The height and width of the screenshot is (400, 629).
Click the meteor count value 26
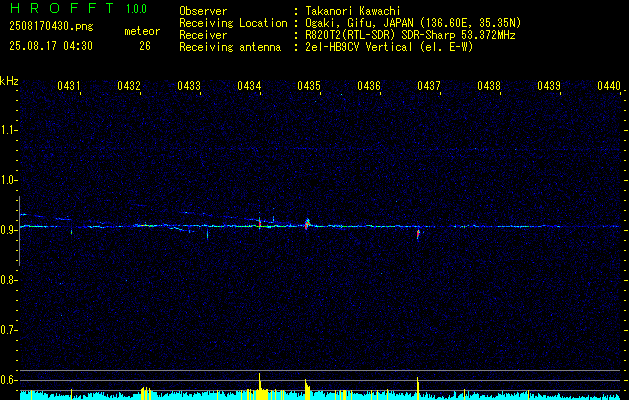(145, 46)
